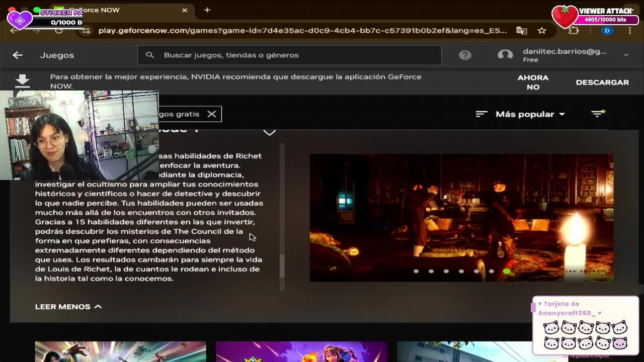The height and width of the screenshot is (362, 644).
Task: Dismiss banner with AHORA NO
Action: 533,82
